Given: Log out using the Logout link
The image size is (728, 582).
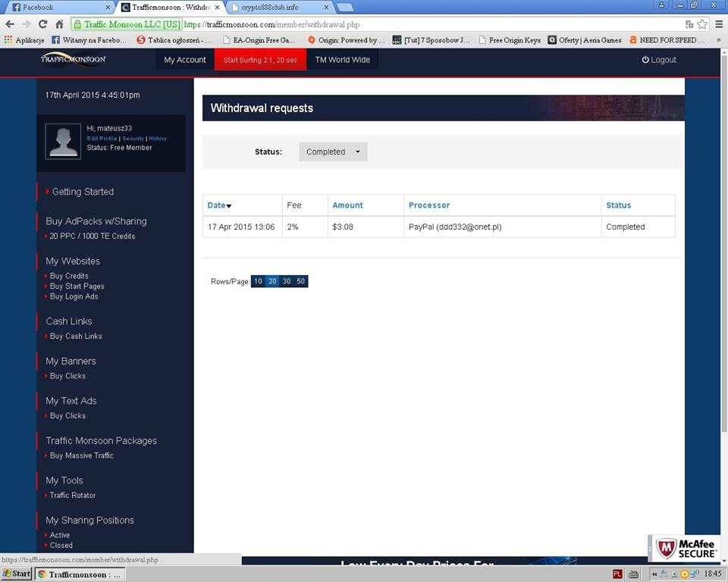Looking at the screenshot, I should (658, 60).
